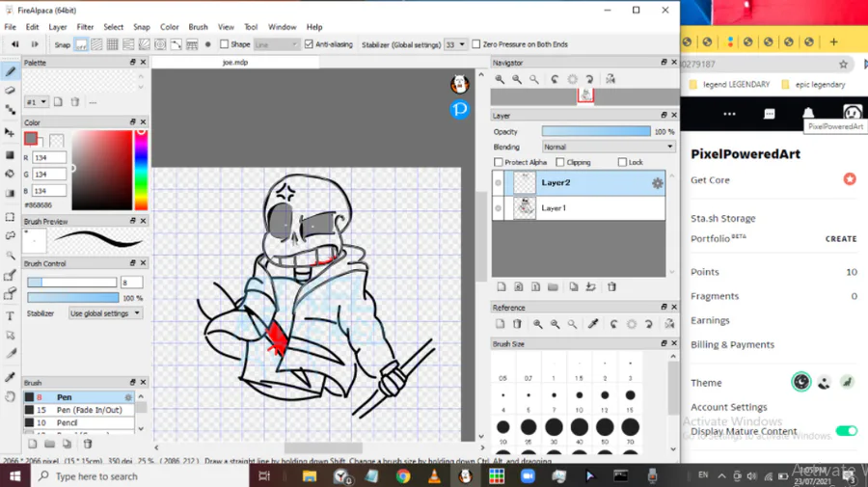
Task: Add layer folder in Layer panel
Action: 553,286
